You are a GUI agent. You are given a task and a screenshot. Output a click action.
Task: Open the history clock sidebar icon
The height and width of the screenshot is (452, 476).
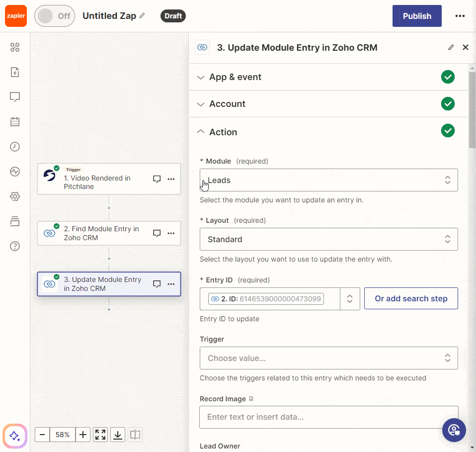click(x=15, y=147)
